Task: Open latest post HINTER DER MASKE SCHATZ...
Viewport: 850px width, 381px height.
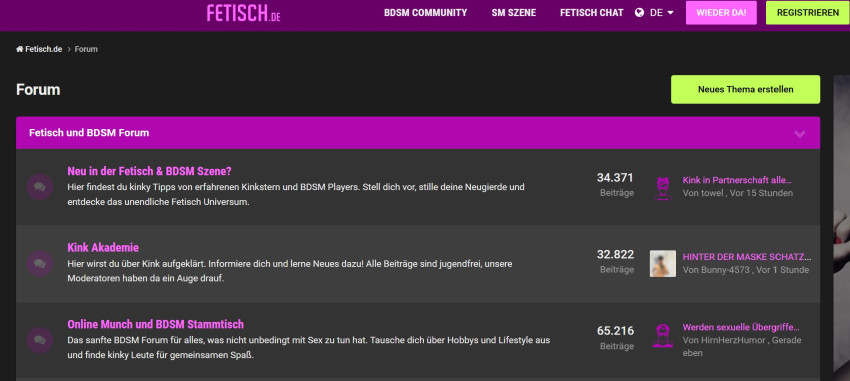Action: click(746, 256)
